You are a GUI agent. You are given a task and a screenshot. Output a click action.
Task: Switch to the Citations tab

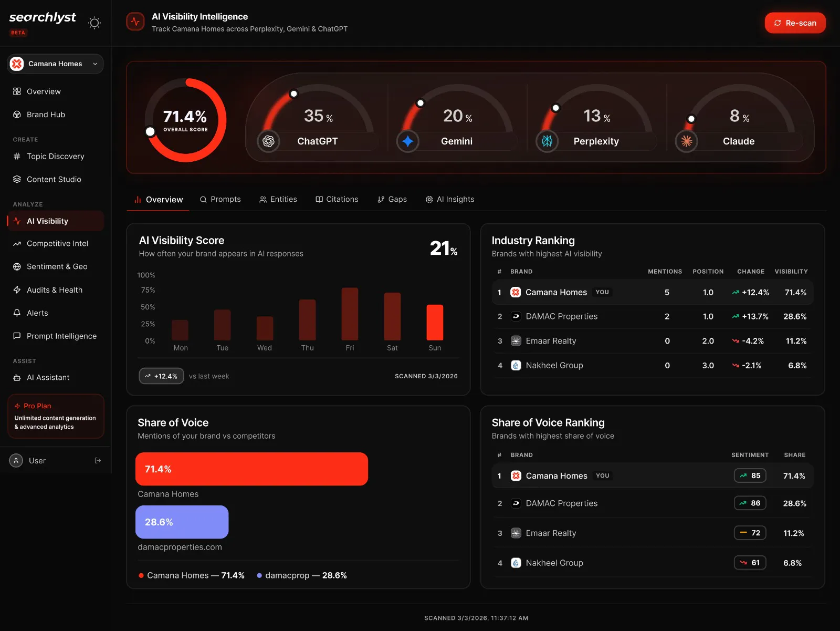(x=337, y=199)
